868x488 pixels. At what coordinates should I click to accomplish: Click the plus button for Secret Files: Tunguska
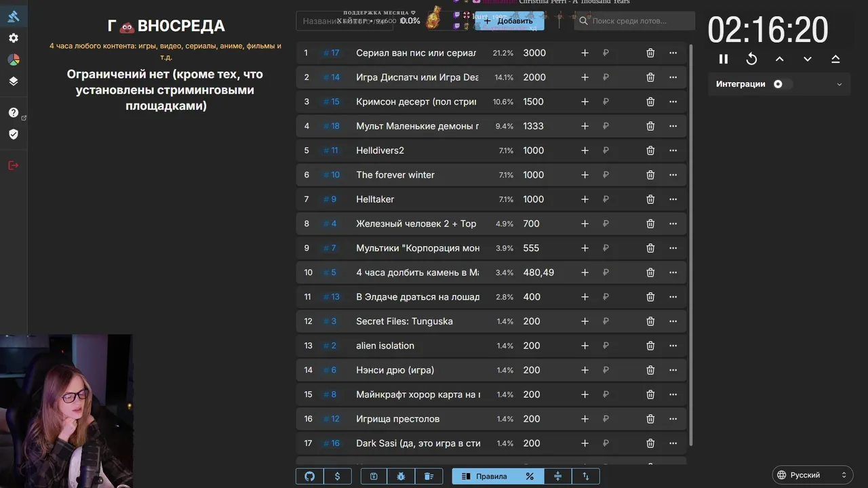click(x=585, y=321)
